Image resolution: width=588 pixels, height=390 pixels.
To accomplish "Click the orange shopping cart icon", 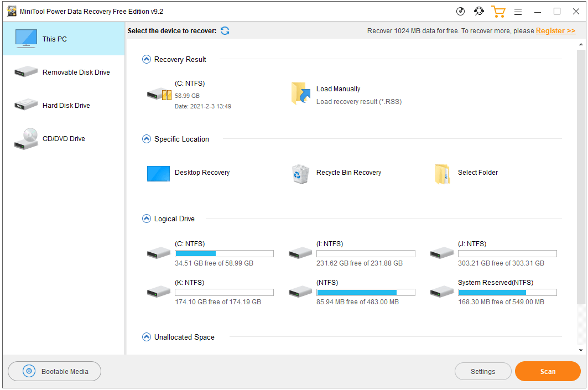I will tap(498, 12).
